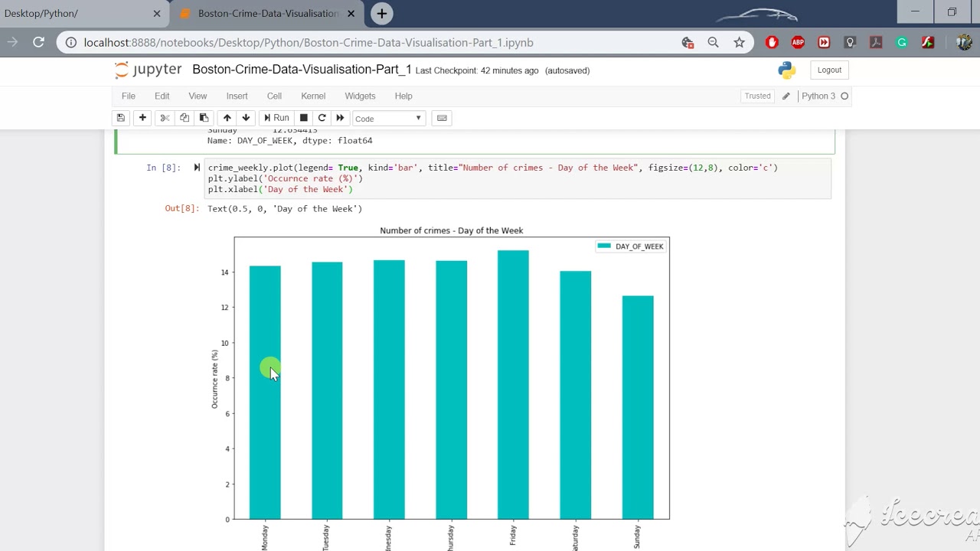Cut selected cells with scissors icon
The image size is (980, 551).
[164, 118]
